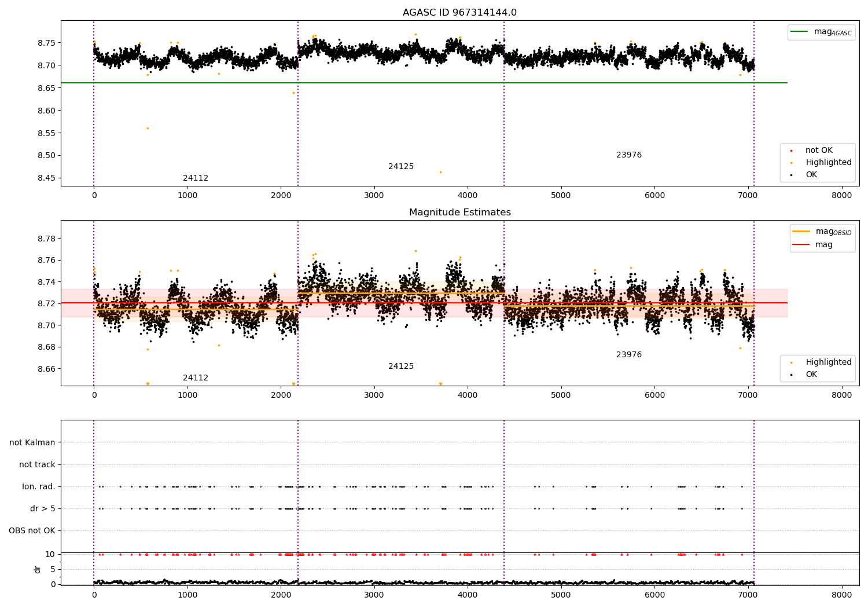Click 'OK' in the middle plot legend
Screen dimensions: 868x608
(811, 375)
